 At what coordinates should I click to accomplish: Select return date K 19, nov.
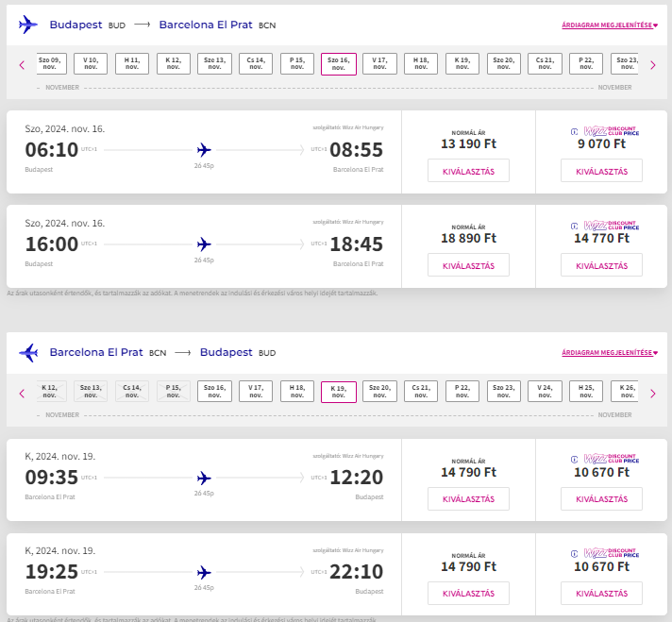[338, 393]
